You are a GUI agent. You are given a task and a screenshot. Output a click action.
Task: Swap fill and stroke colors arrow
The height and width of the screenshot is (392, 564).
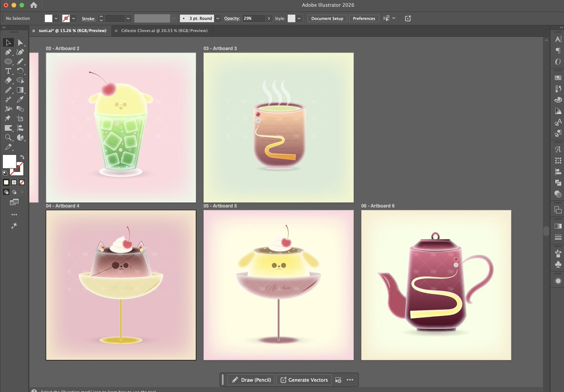[22, 157]
